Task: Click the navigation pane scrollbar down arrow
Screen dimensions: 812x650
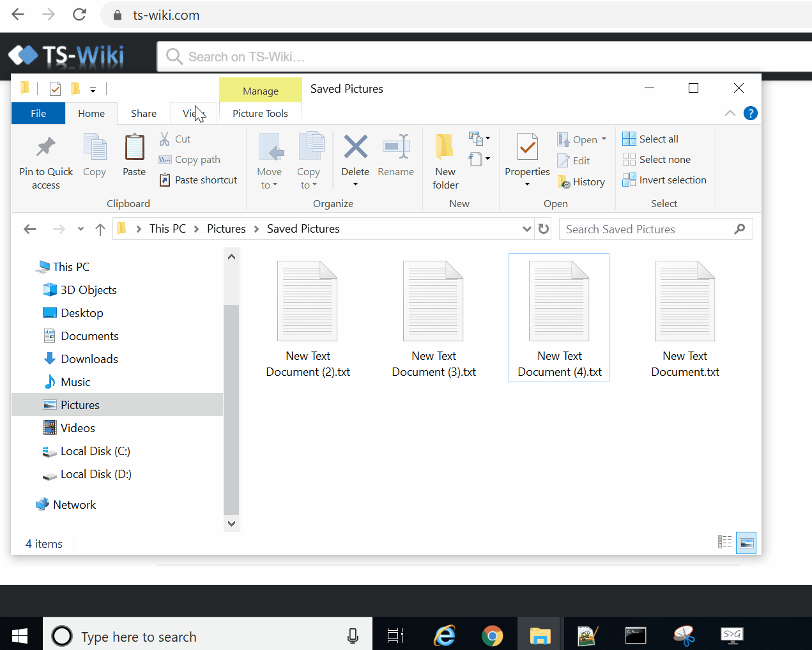Action: 231,523
